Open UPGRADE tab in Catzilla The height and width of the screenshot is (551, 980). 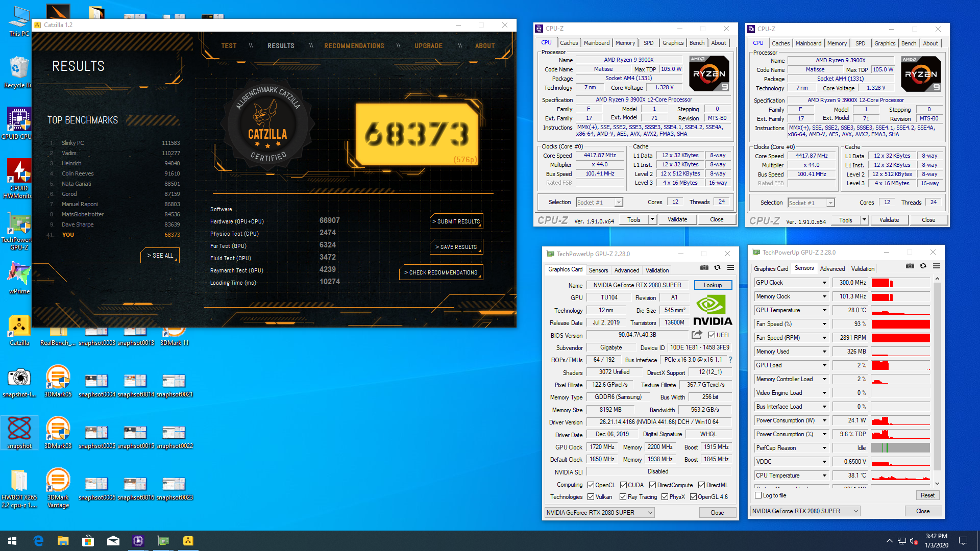pyautogui.click(x=428, y=46)
